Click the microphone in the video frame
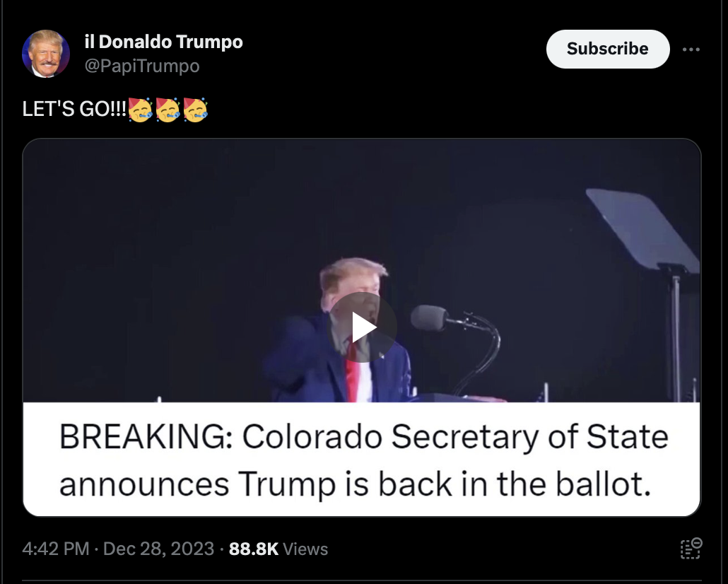 click(430, 318)
